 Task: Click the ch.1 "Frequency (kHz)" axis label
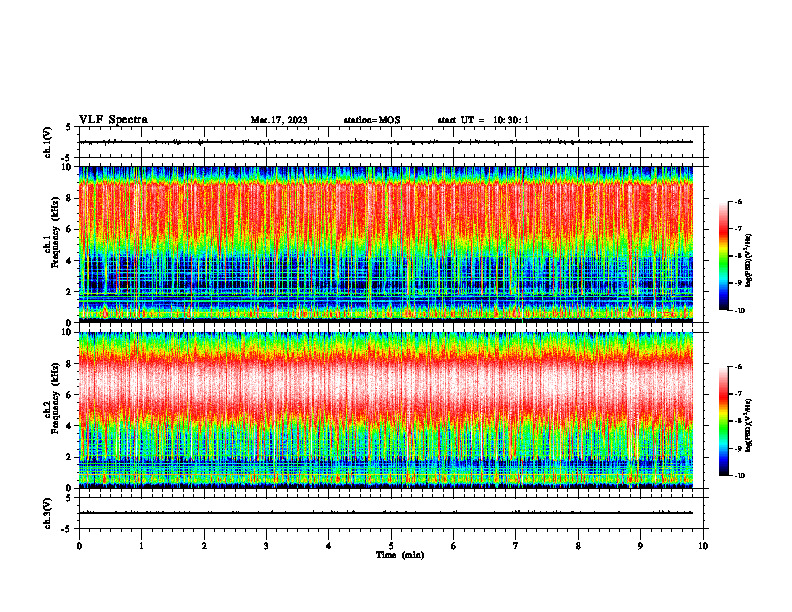(x=54, y=232)
